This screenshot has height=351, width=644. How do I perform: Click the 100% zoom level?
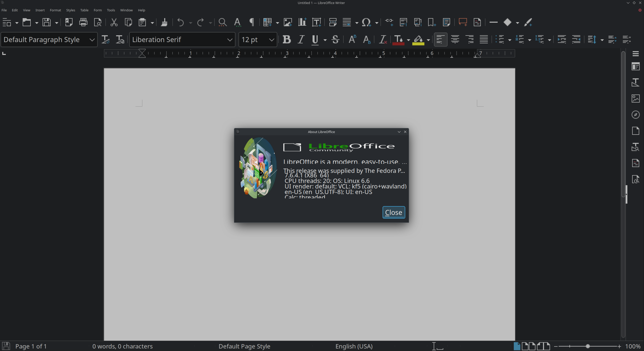pyautogui.click(x=633, y=346)
